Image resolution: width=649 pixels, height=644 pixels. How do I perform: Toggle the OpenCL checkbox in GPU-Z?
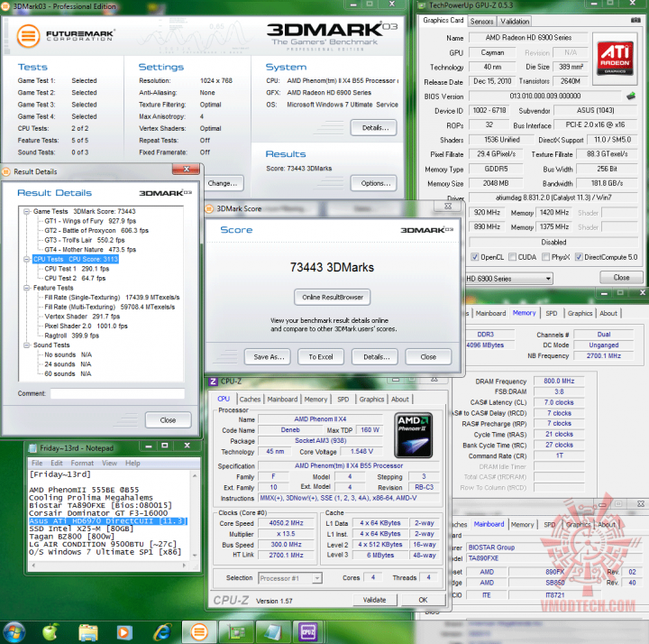coord(475,257)
